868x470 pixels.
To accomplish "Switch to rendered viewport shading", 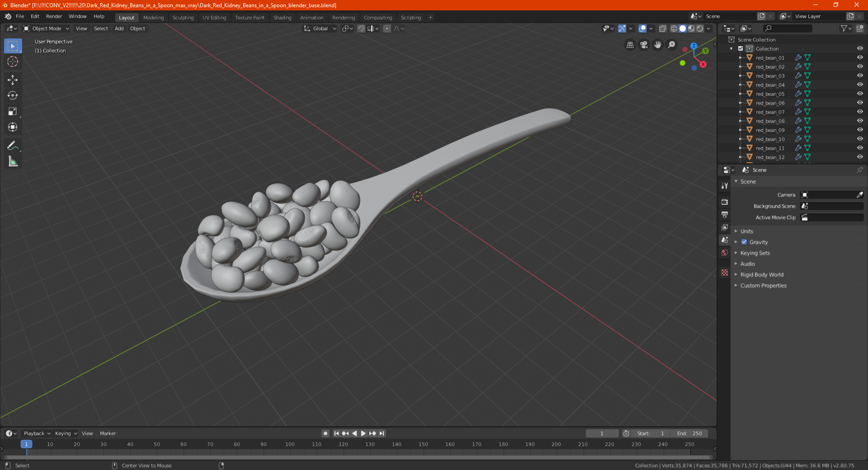I will pos(700,28).
